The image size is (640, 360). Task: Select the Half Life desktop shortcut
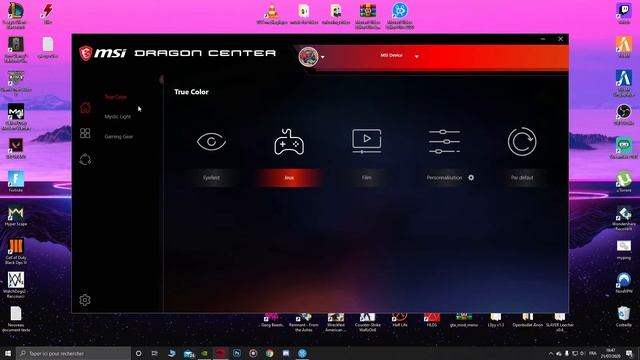pyautogui.click(x=400, y=320)
